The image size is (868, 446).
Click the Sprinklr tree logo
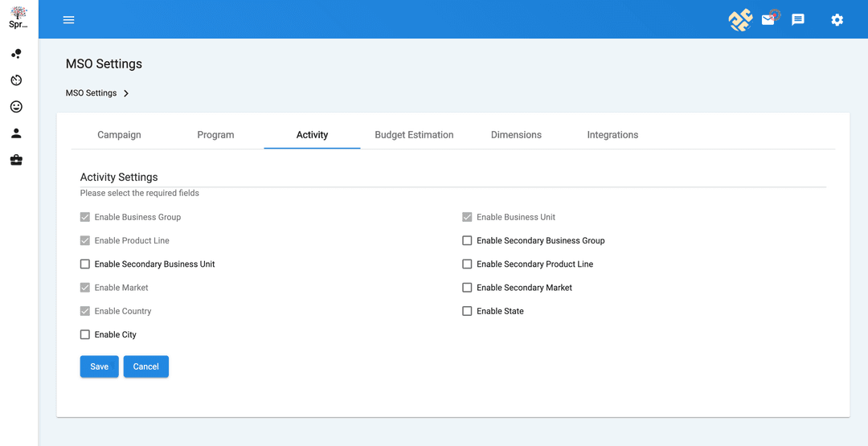point(18,12)
